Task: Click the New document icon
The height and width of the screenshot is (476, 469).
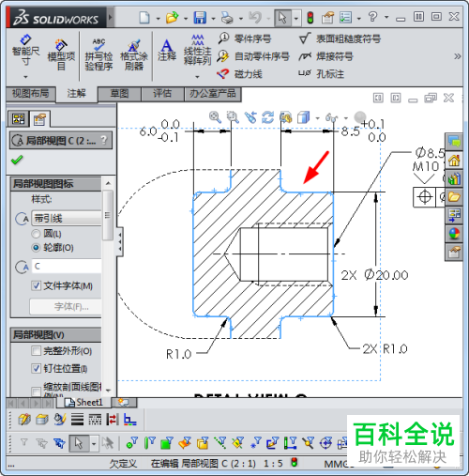Action: pos(144,18)
